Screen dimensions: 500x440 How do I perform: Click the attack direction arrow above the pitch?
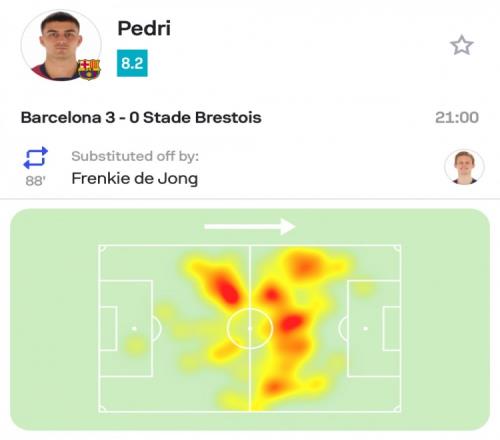(x=249, y=227)
